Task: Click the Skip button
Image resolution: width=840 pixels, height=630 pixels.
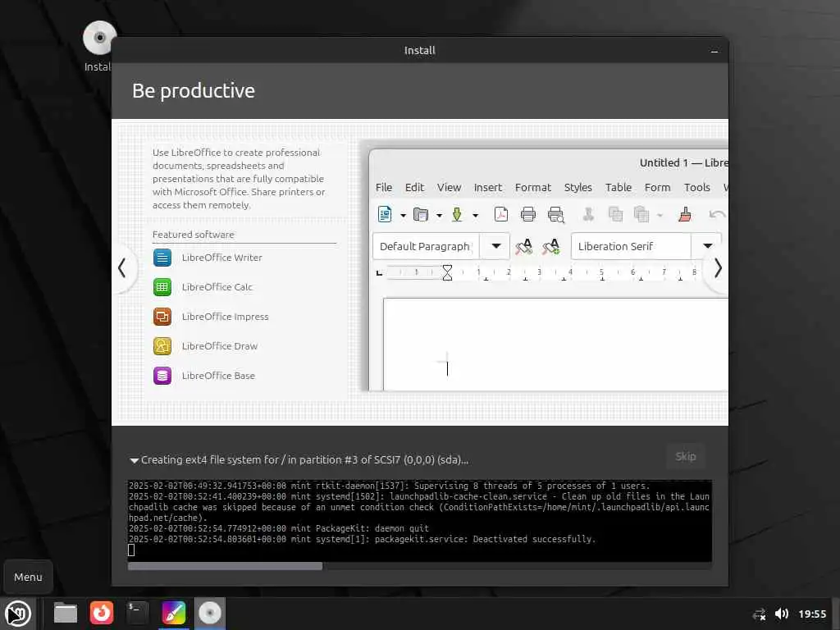Action: pos(686,456)
